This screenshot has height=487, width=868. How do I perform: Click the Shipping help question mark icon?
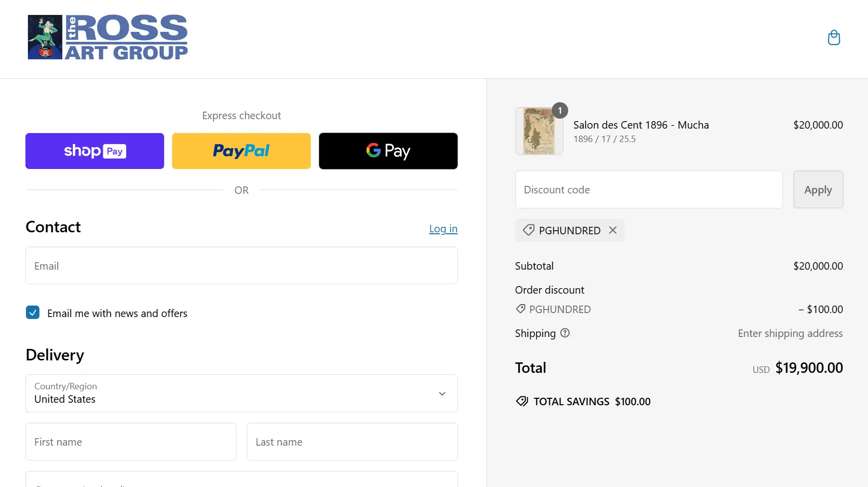pos(565,333)
